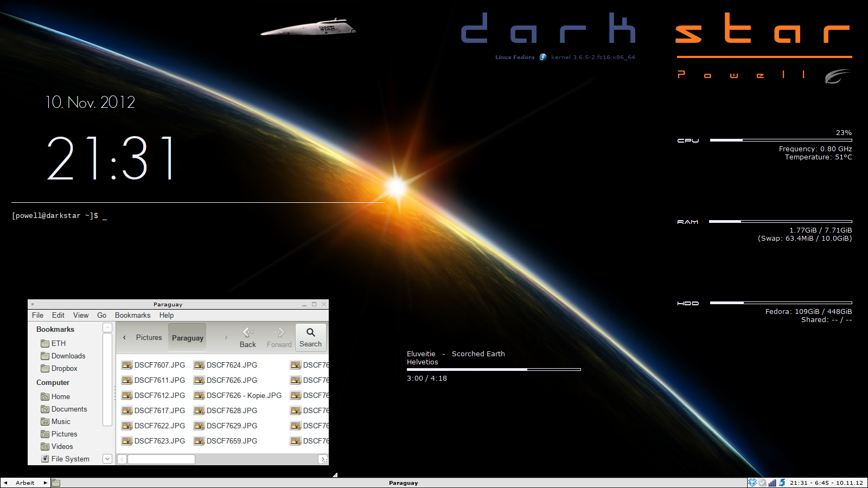This screenshot has height=488, width=868.
Task: Select the DSCF7626 - Kopie.JPG image icon
Action: pyautogui.click(x=199, y=395)
